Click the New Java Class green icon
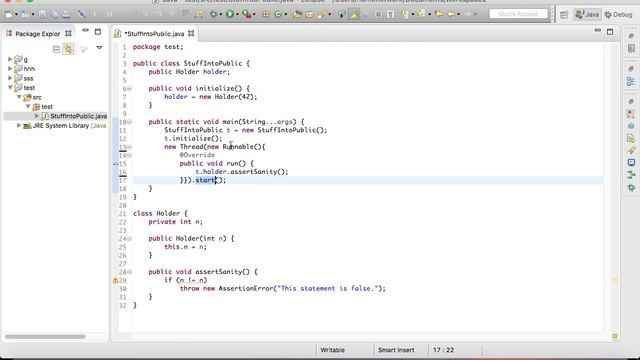Screen dimensions: 640x360 278,14
